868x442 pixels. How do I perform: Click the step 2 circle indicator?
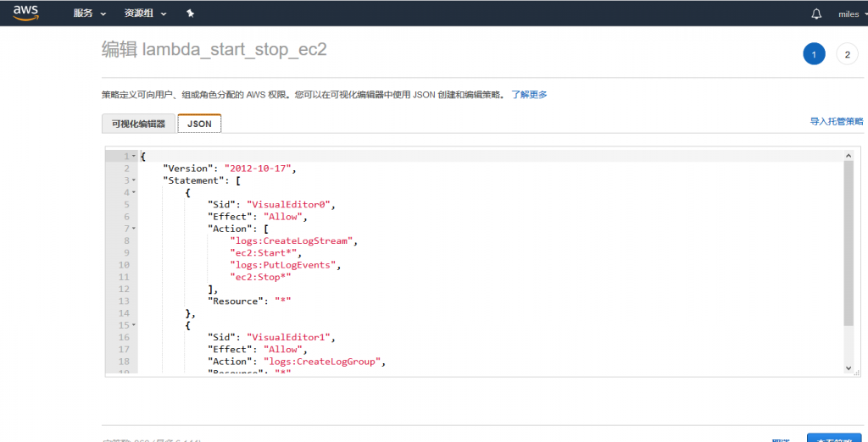pyautogui.click(x=847, y=54)
